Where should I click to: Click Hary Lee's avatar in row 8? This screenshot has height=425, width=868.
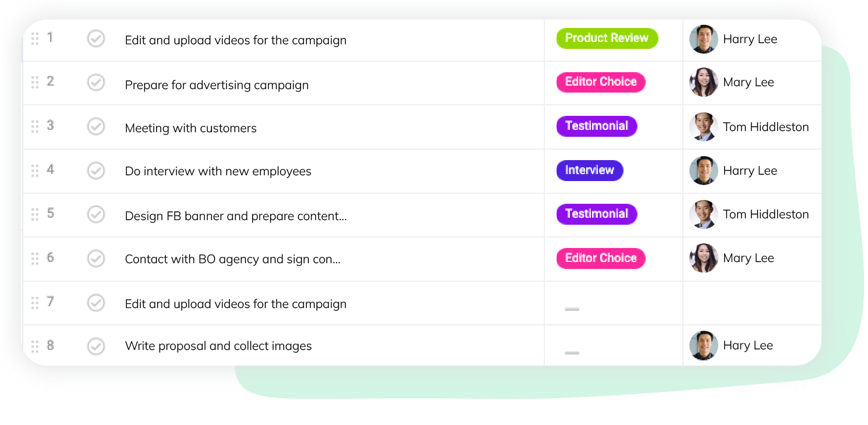coord(703,345)
